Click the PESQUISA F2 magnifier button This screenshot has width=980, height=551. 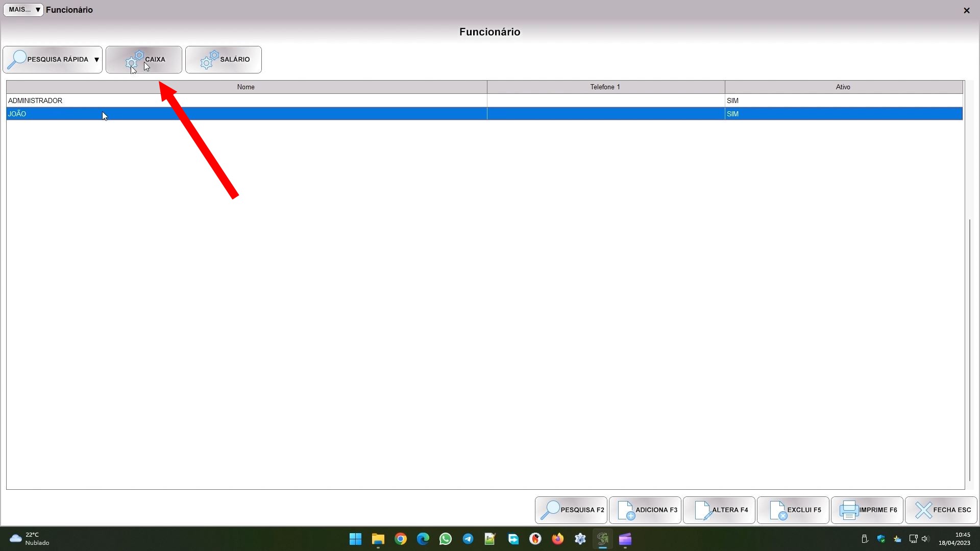pyautogui.click(x=571, y=510)
